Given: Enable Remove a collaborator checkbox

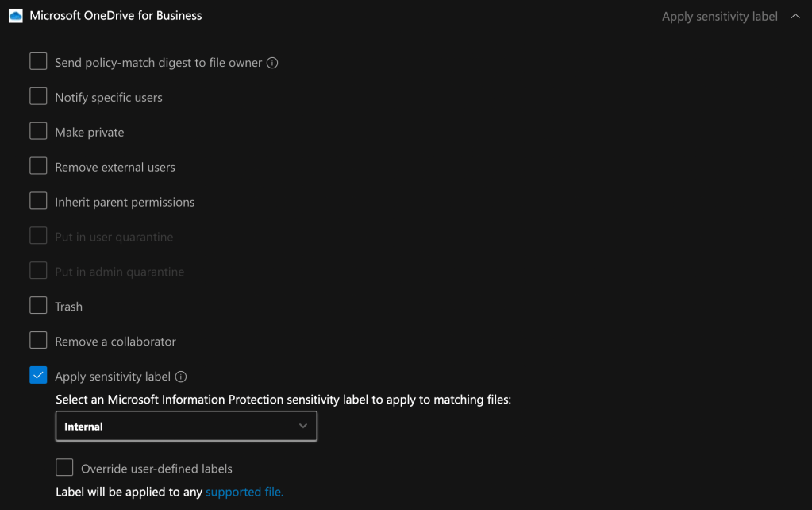Looking at the screenshot, I should (38, 341).
